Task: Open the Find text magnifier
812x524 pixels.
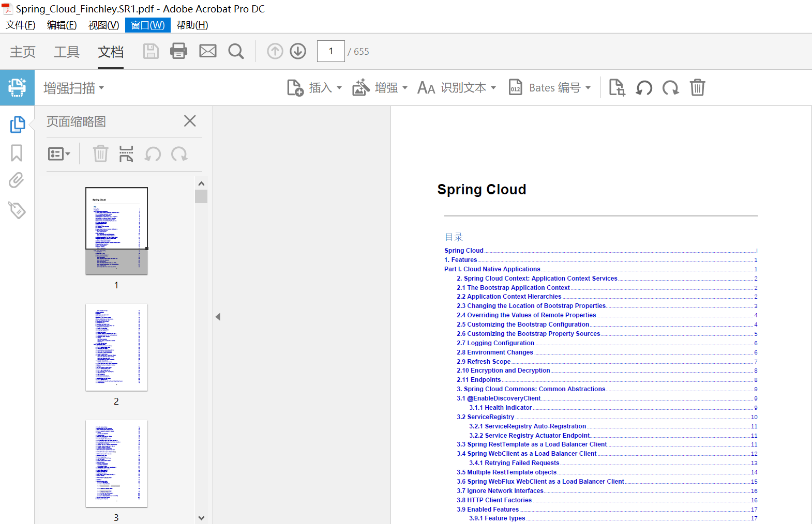Action: pyautogui.click(x=236, y=51)
